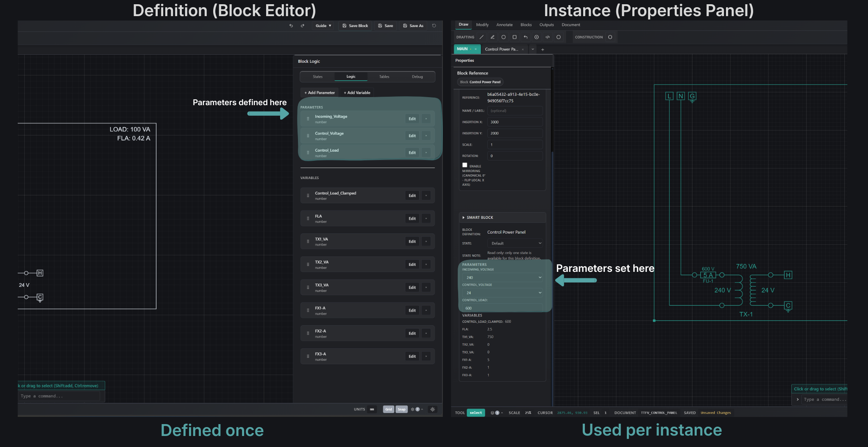The width and height of the screenshot is (868, 447).
Task: Grab the drag handle of FX1-A variable
Action: point(308,311)
